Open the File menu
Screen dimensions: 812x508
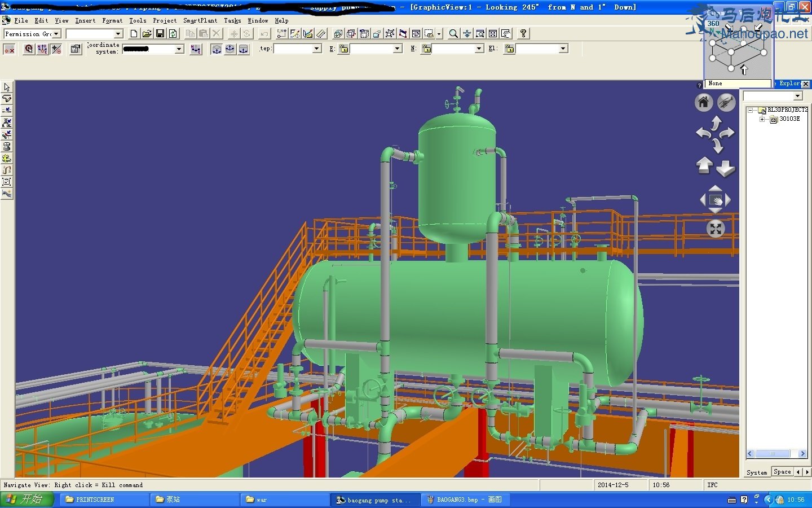coord(21,20)
